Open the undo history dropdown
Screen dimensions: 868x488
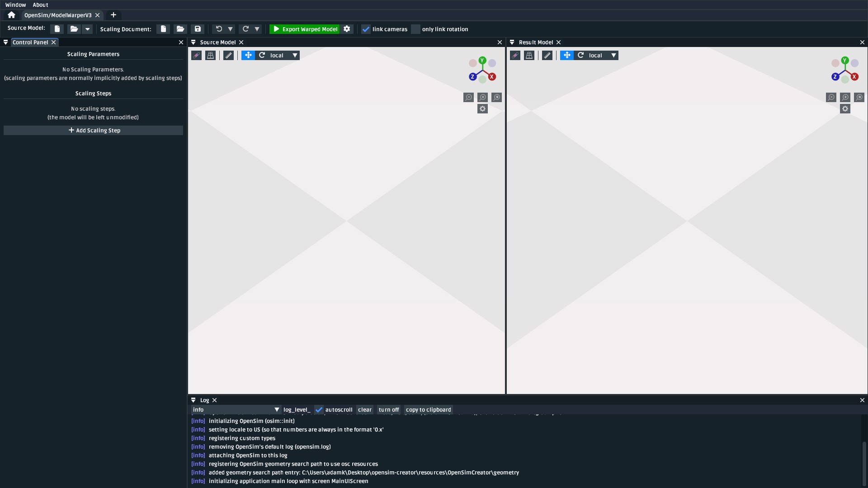click(231, 29)
